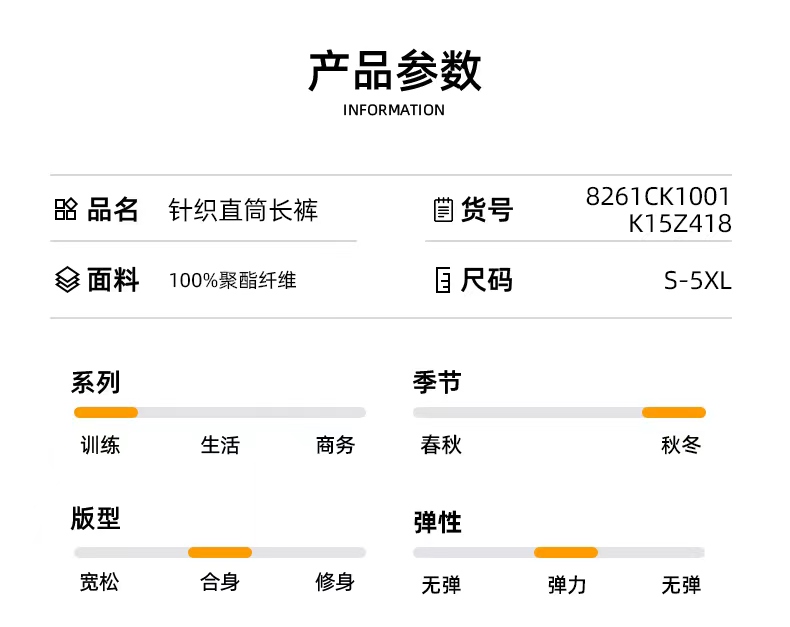Click the 弹力 elasticity label
The height and width of the screenshot is (627, 790).
click(x=567, y=585)
